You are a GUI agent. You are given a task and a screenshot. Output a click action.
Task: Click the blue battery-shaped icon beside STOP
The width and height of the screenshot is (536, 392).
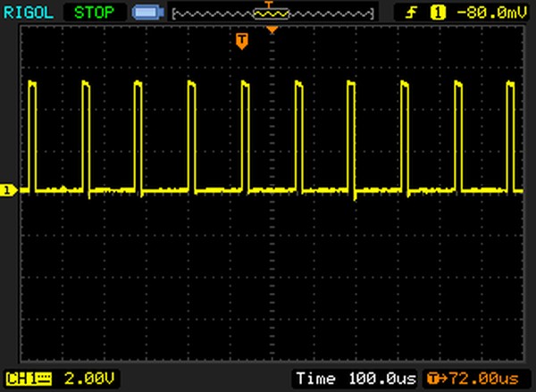point(145,13)
